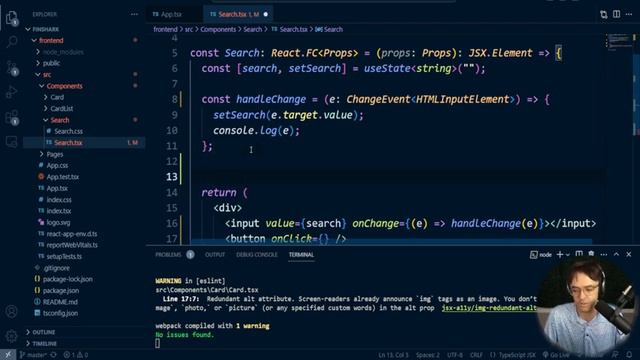Click the open changes icon in editor toolbar

pyautogui.click(x=604, y=14)
